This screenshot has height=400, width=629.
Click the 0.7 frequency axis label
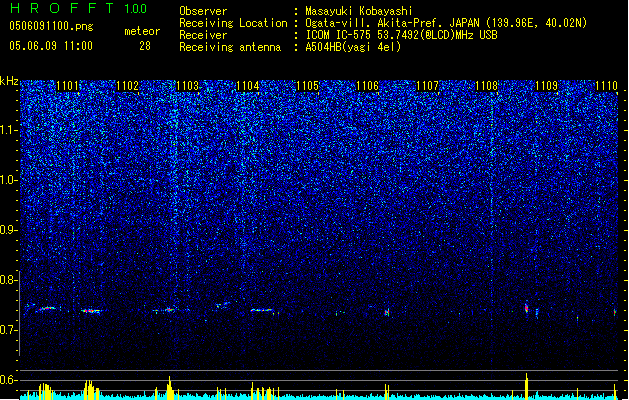click(x=9, y=330)
